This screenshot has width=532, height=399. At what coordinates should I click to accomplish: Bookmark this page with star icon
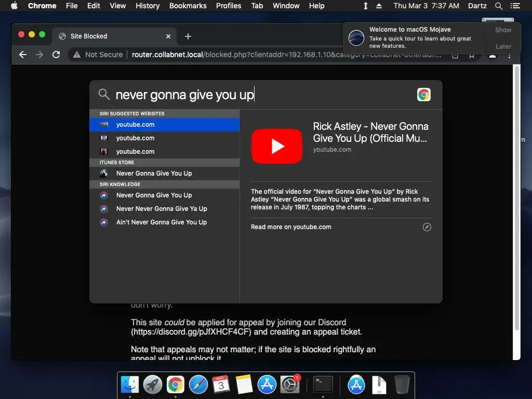[x=472, y=55]
